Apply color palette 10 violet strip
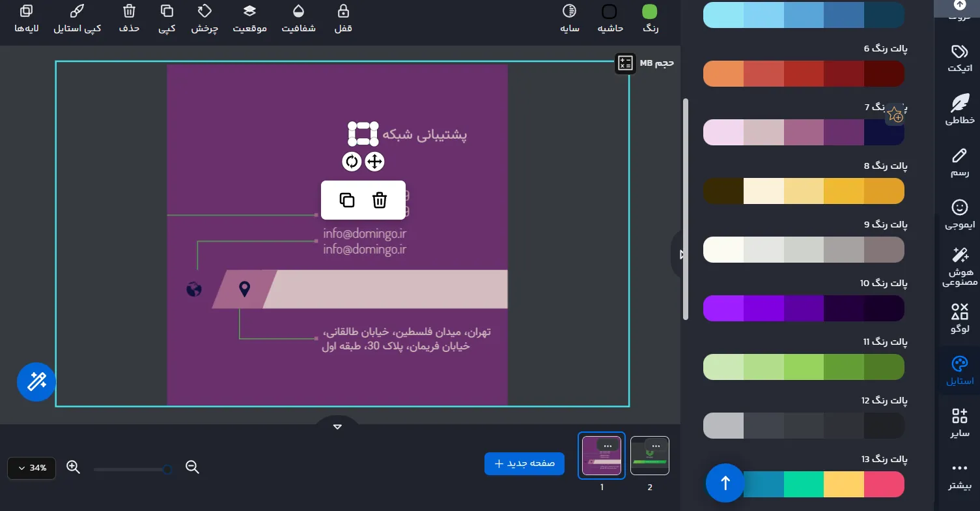Viewport: 980px width, 511px height. (804, 308)
